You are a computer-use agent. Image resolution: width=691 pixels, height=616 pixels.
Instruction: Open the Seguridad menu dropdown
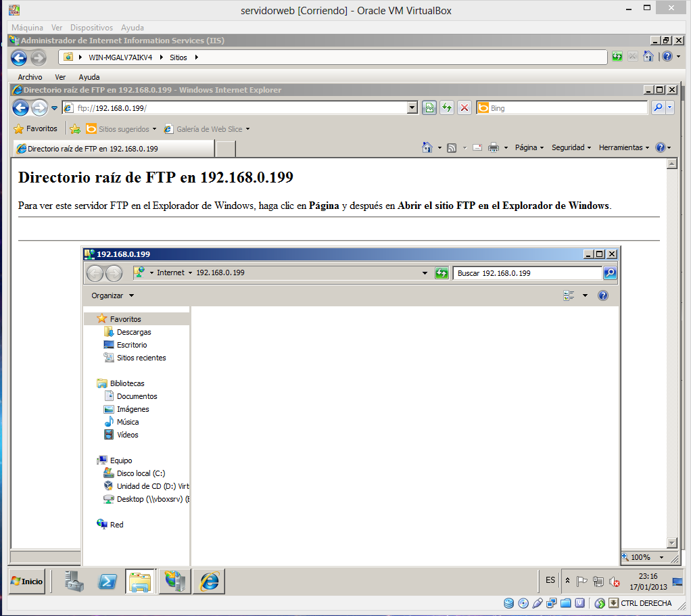(571, 147)
